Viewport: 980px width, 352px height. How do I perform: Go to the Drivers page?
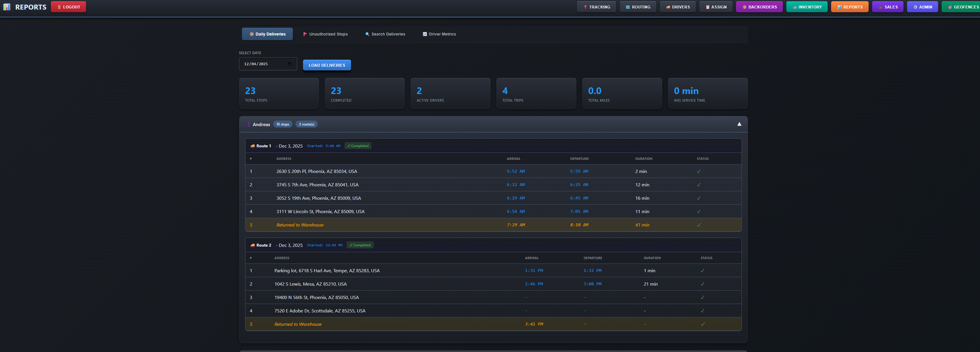pyautogui.click(x=678, y=7)
